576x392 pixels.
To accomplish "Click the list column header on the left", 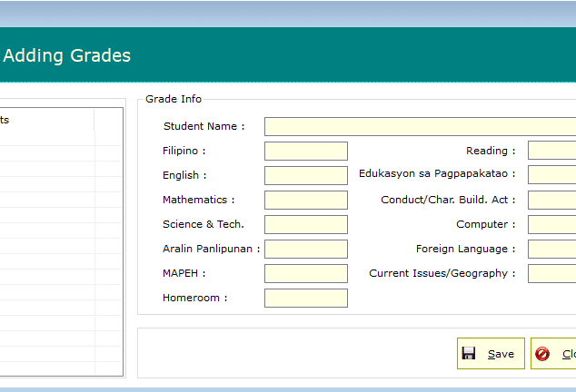I will pyautogui.click(x=45, y=120).
